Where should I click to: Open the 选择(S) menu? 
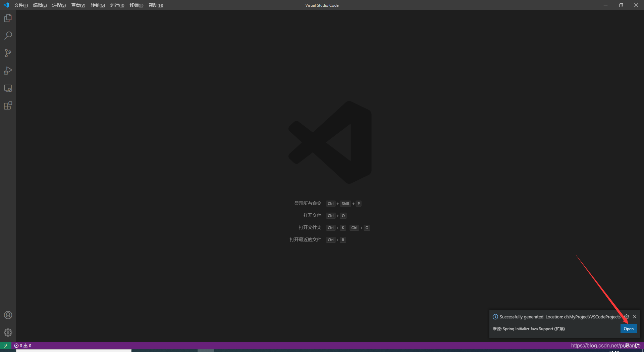pos(59,5)
